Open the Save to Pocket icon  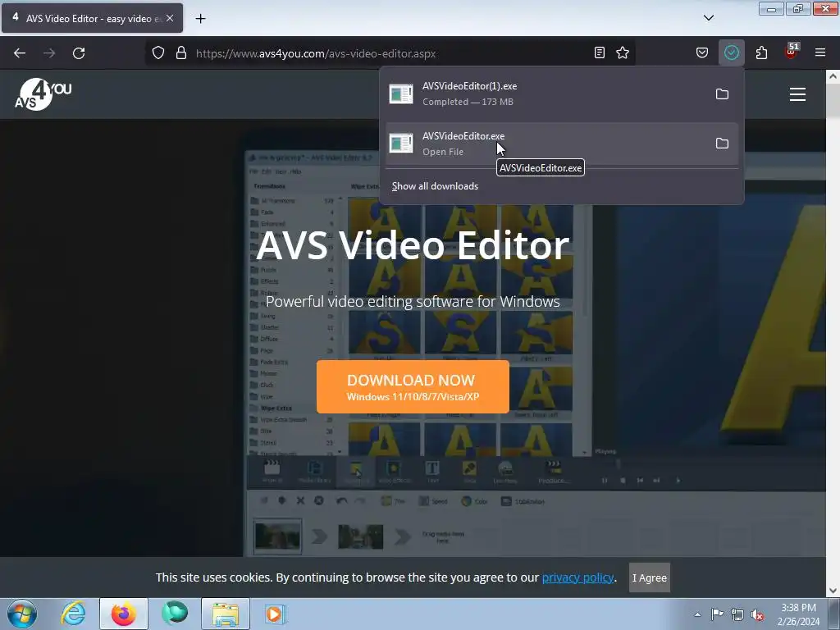pos(702,53)
